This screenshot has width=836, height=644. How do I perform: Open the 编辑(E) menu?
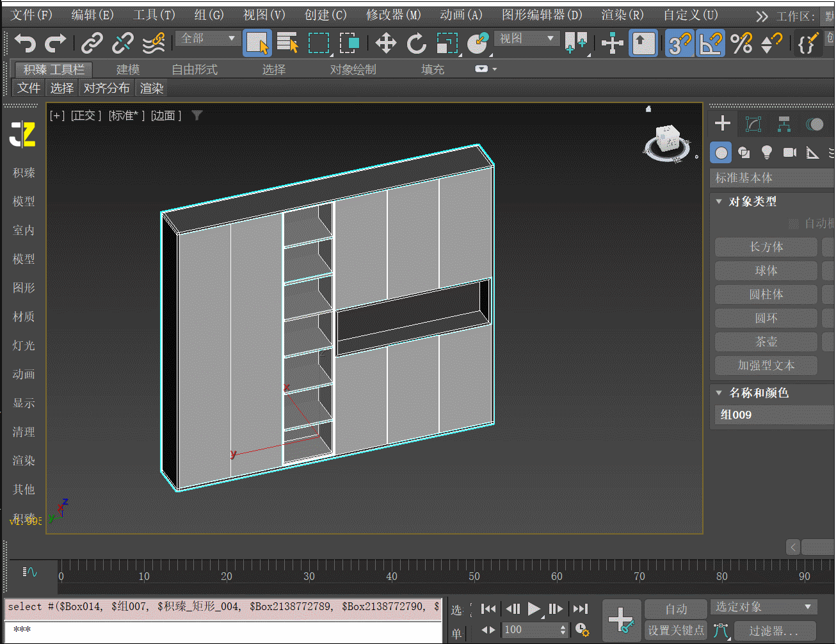[x=92, y=15]
